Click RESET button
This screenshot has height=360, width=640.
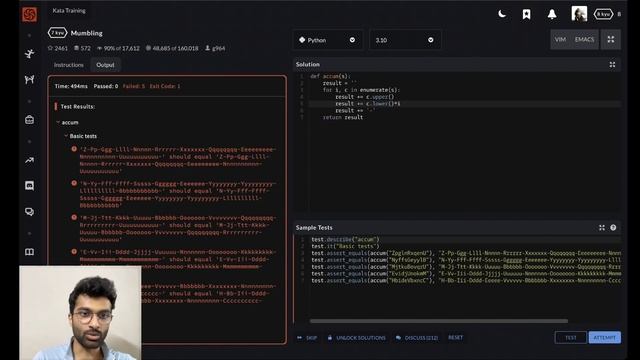[456, 338]
